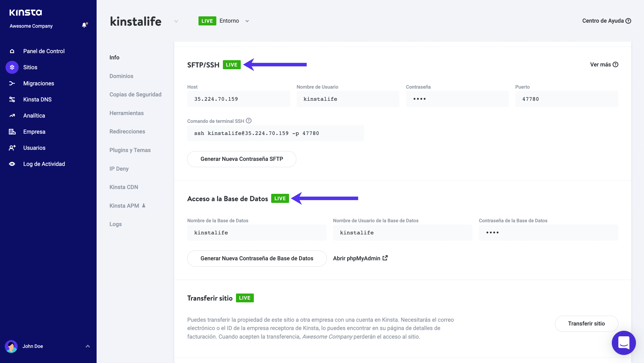Click the Ver más question icon
Image resolution: width=644 pixels, height=363 pixels.
click(615, 64)
